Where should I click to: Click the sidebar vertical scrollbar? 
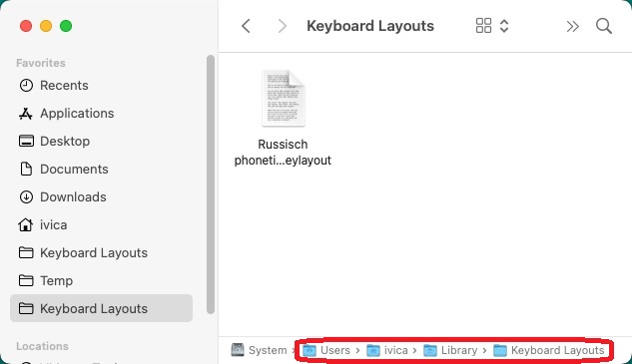click(211, 184)
